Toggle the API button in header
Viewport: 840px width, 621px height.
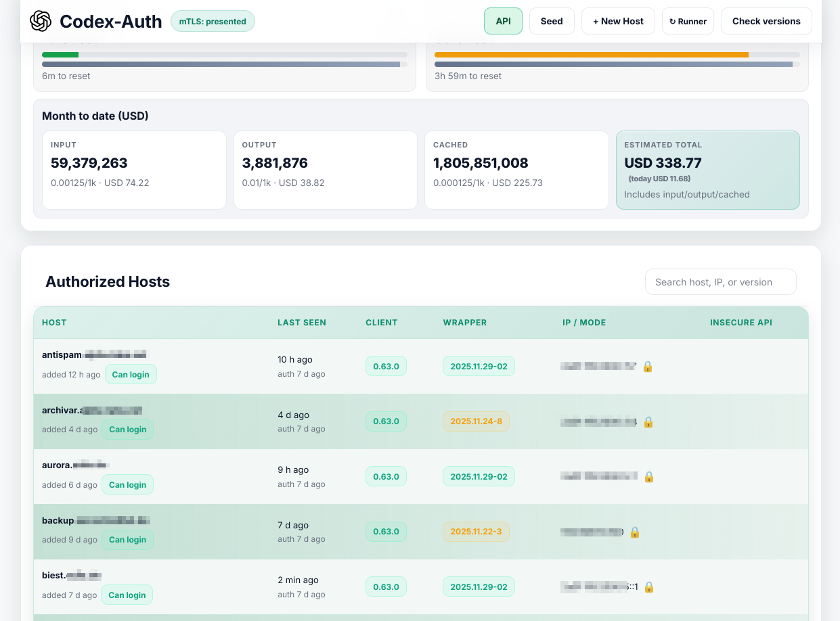tap(503, 21)
